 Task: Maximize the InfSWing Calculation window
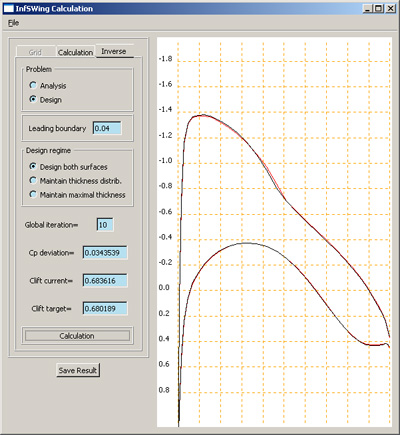[378, 8]
